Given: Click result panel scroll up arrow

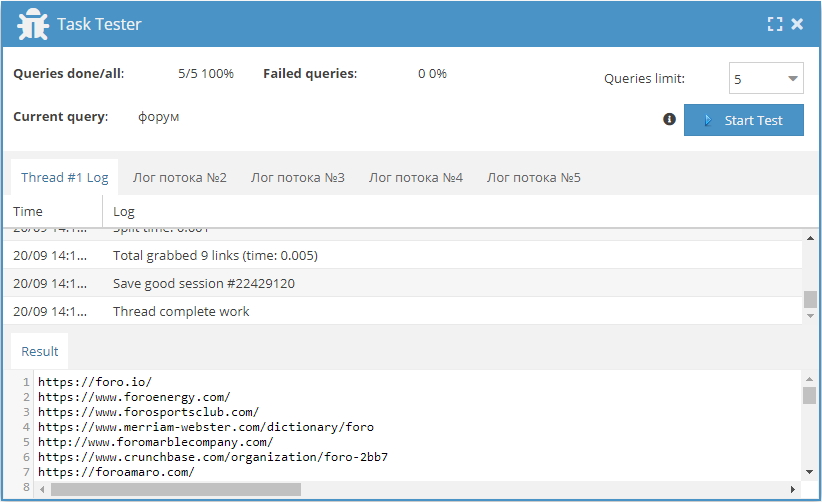Looking at the screenshot, I should pyautogui.click(x=810, y=378).
